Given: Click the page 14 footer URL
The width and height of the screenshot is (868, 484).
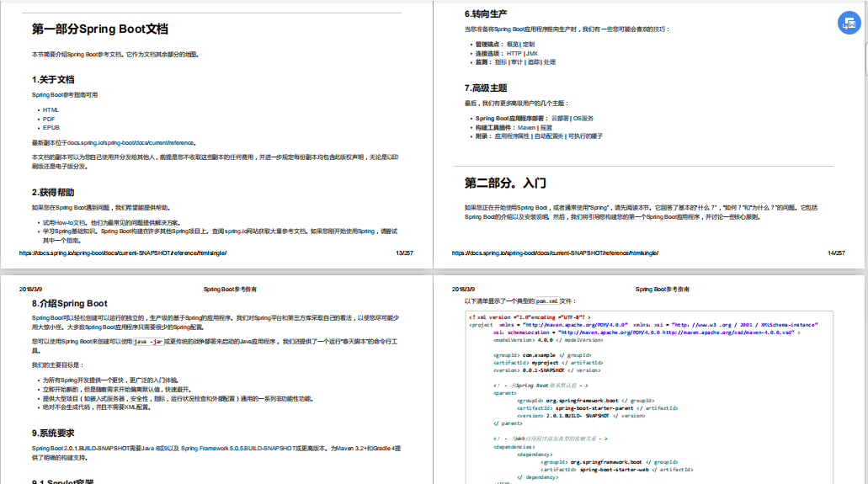Looking at the screenshot, I should [555, 253].
